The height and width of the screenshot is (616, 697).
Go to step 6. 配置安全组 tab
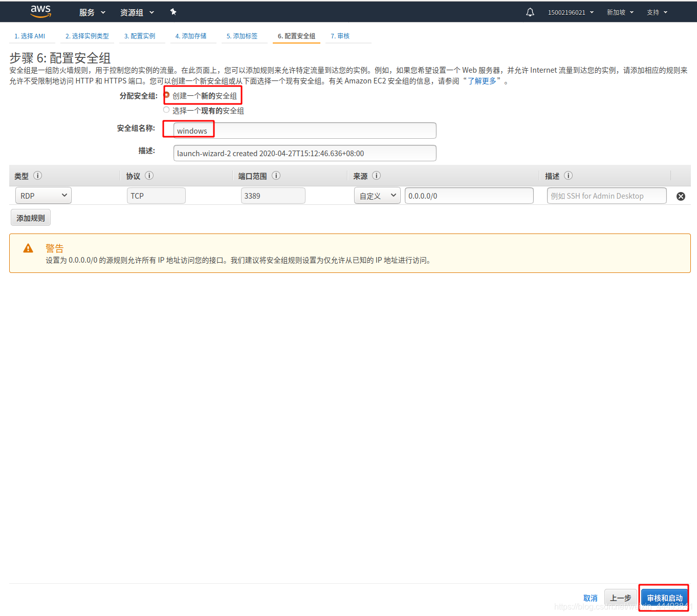tap(296, 36)
